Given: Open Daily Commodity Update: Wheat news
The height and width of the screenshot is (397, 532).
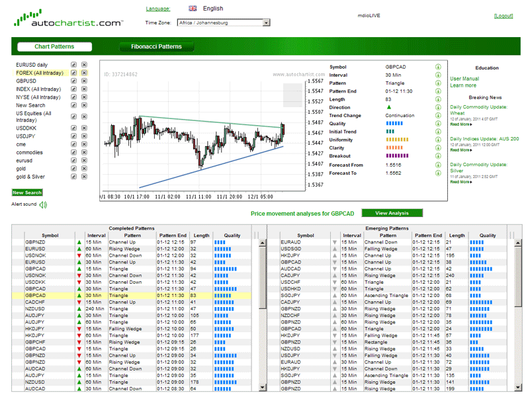Looking at the screenshot, I should pyautogui.click(x=478, y=110).
